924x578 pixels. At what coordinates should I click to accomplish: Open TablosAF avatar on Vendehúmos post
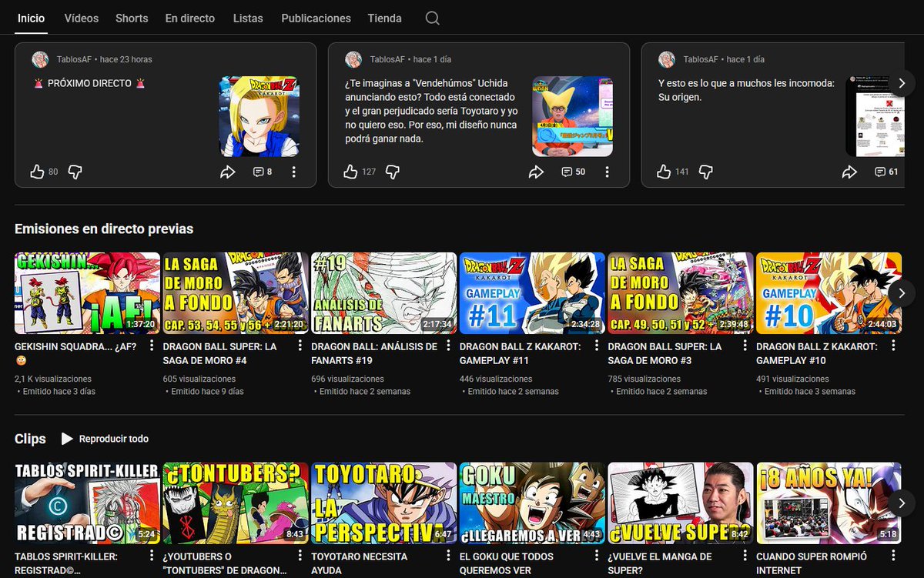[x=353, y=60]
